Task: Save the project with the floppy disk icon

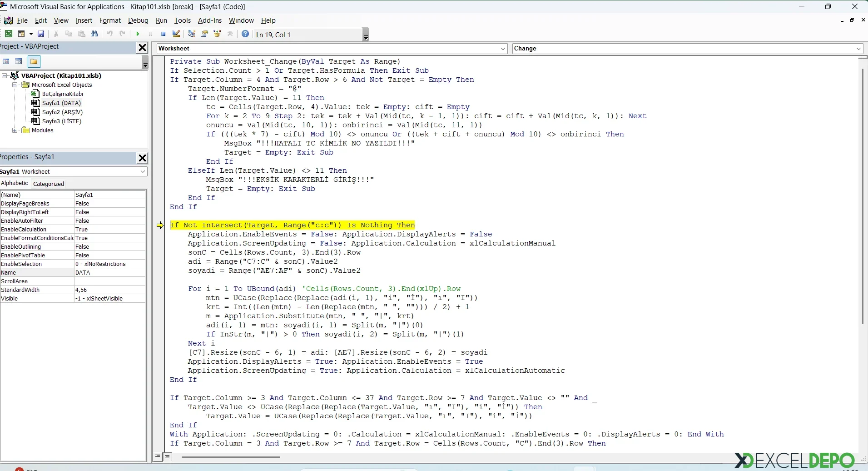Action: (41, 34)
